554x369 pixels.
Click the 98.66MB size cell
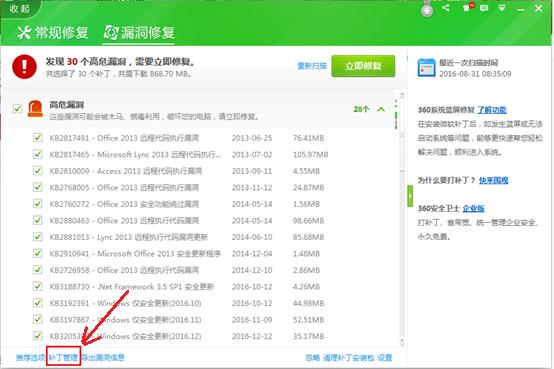[x=308, y=221]
